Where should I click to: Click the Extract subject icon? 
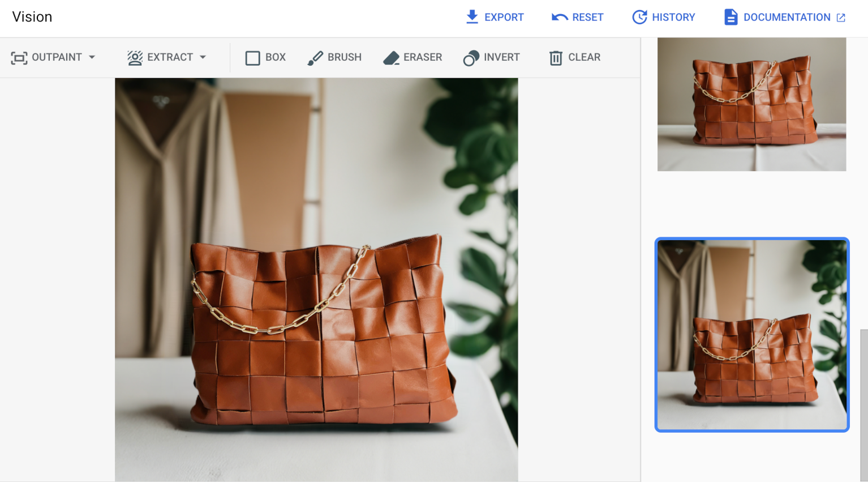(x=135, y=57)
